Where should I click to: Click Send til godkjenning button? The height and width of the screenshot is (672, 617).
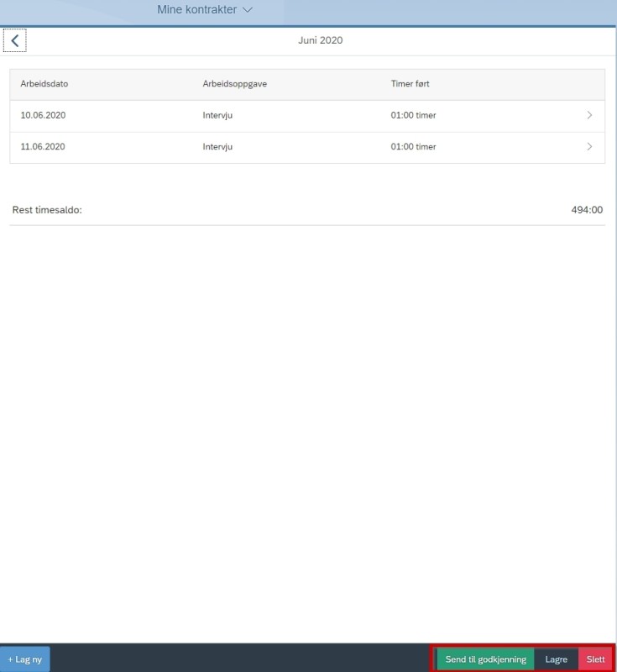tap(485, 659)
